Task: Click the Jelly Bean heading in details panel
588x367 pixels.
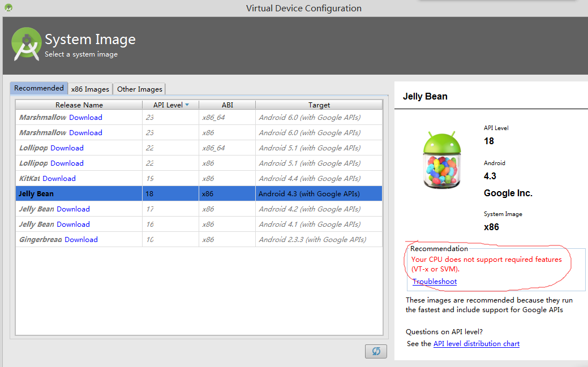Action: 425,96
